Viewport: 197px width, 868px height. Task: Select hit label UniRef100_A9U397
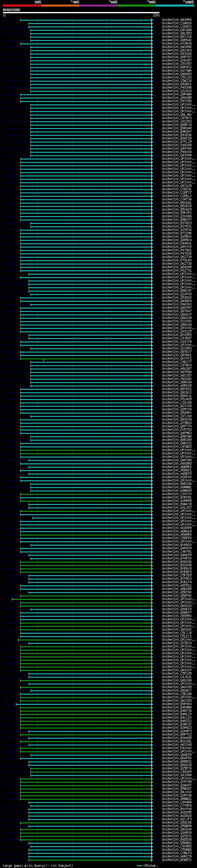[x=176, y=369]
